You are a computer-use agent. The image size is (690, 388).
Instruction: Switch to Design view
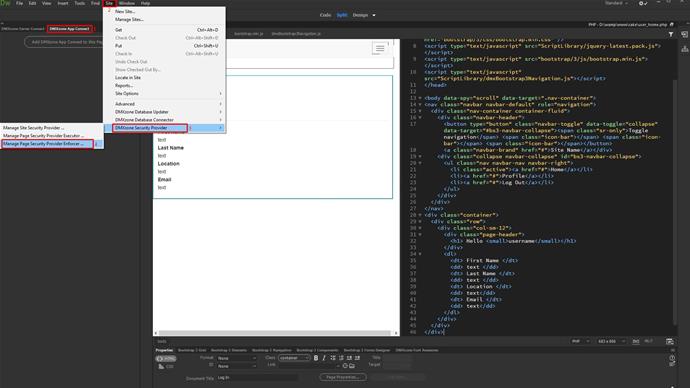point(360,15)
